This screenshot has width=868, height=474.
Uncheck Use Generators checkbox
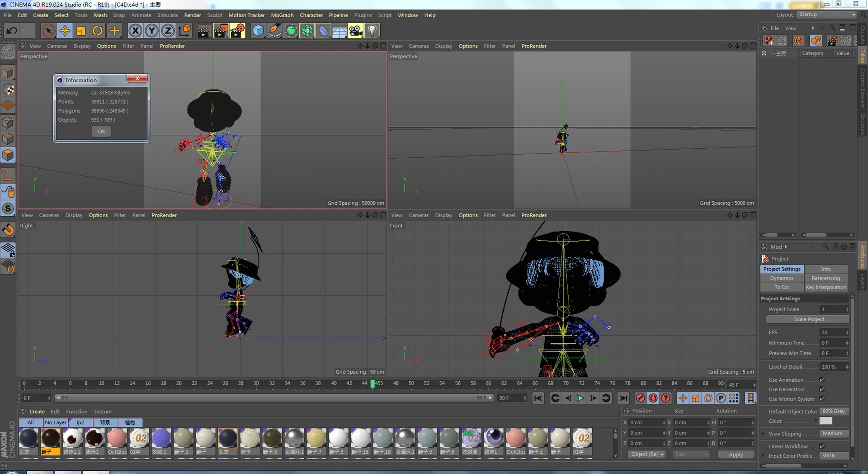pyautogui.click(x=822, y=389)
